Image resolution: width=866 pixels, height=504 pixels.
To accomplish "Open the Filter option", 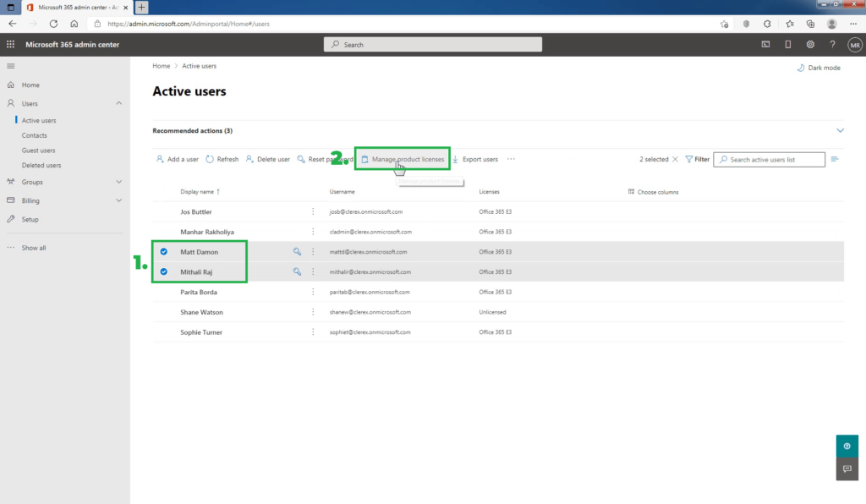I will [697, 159].
